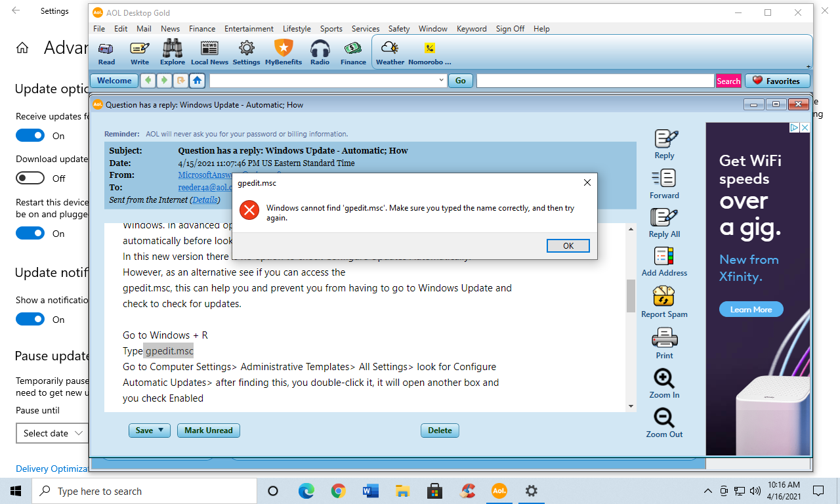Open Microsoft Store from the taskbar

[x=434, y=491]
